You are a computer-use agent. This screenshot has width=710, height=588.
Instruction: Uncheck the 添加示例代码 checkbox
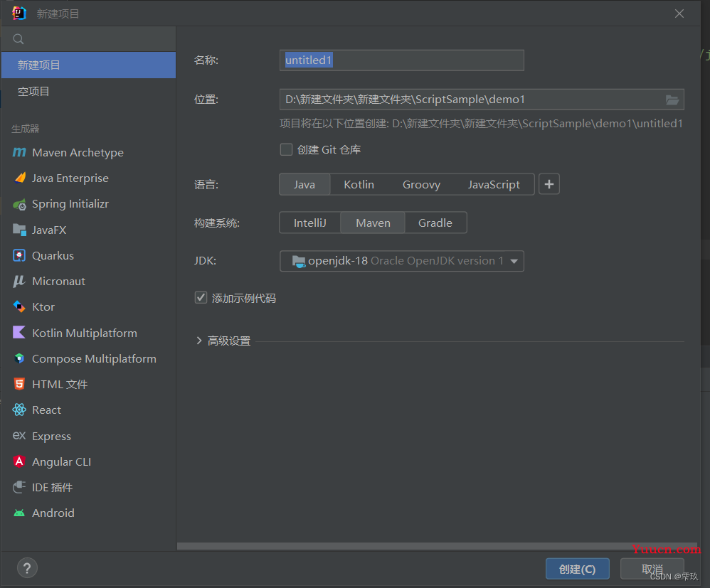pos(201,298)
